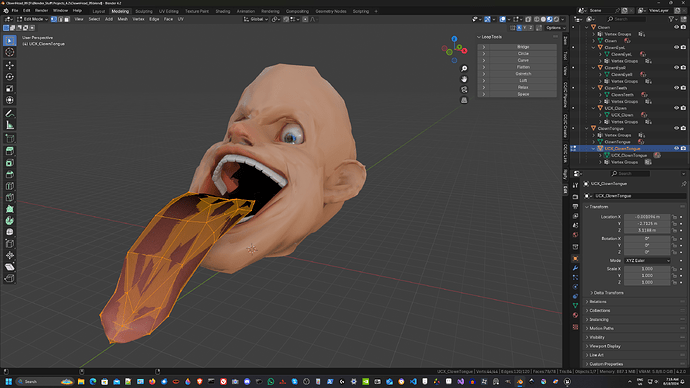Expand the Delta Transform section
This screenshot has width=690, height=388.
[x=609, y=293]
